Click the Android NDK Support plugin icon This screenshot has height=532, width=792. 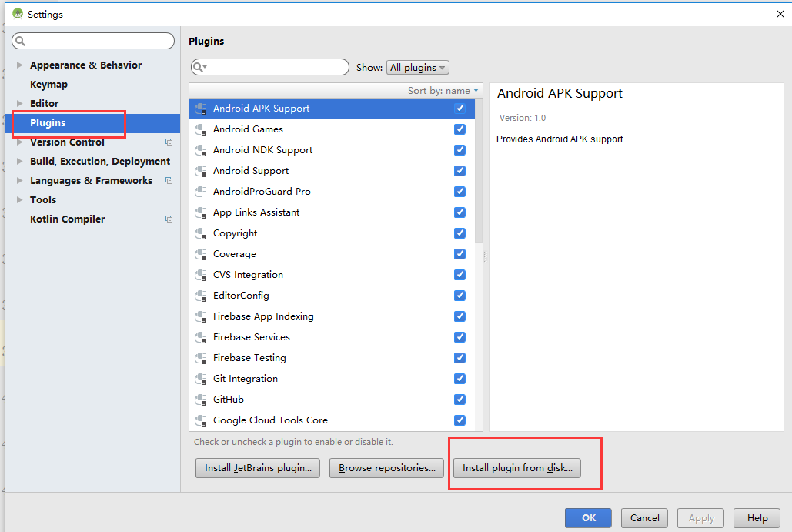[x=201, y=150]
